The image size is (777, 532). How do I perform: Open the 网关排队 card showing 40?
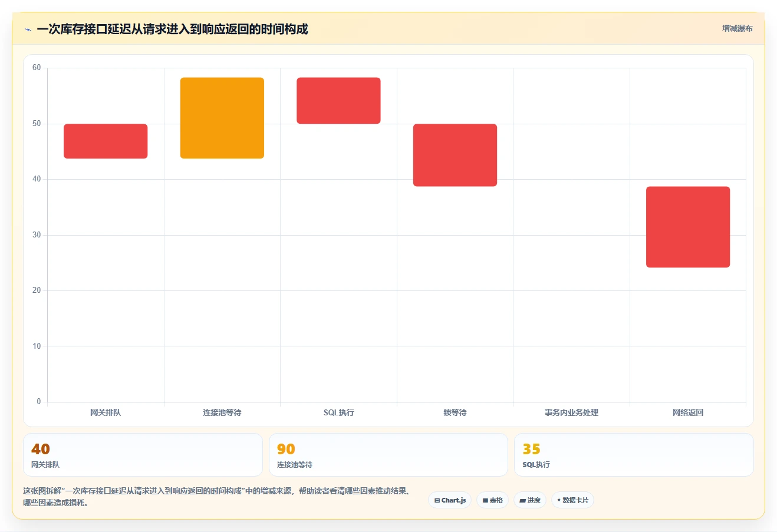pos(143,455)
